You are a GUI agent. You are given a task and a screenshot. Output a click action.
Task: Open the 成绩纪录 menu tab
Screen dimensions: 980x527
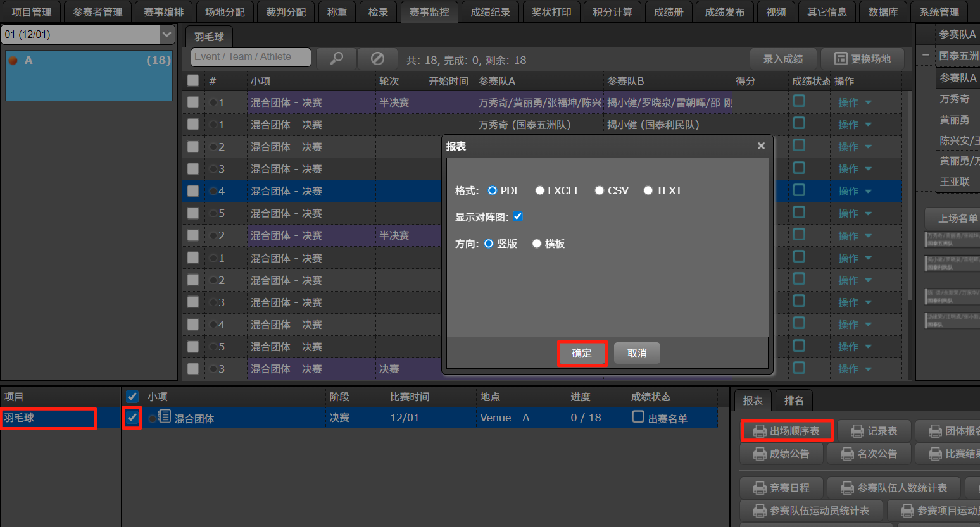click(490, 12)
